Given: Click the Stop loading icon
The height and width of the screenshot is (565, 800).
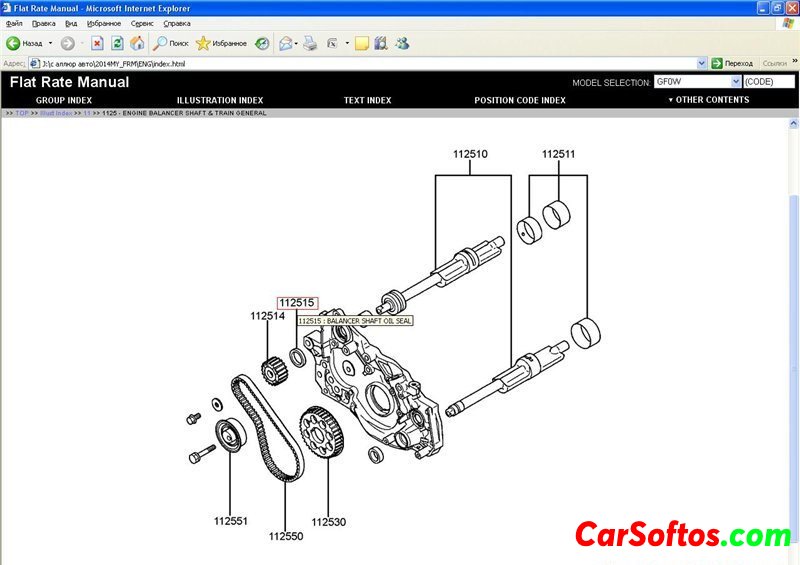Looking at the screenshot, I should 97,43.
